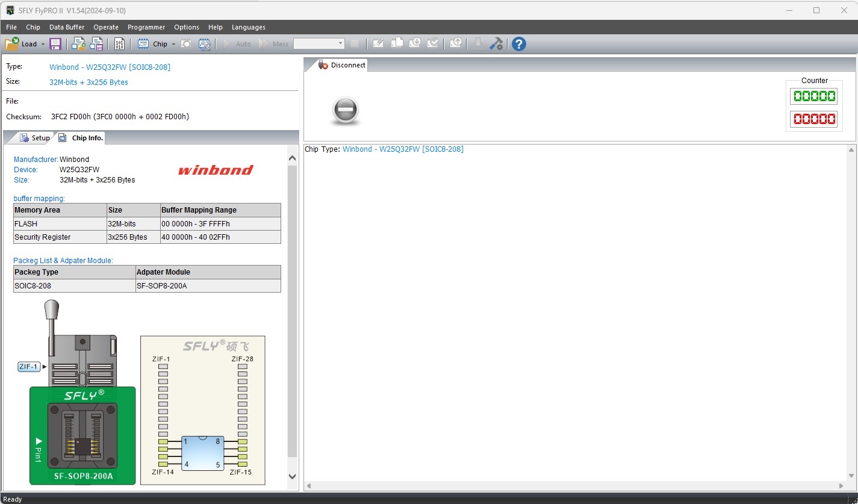The width and height of the screenshot is (858, 504).
Task: Click the blue Help question mark icon
Action: 518,43
